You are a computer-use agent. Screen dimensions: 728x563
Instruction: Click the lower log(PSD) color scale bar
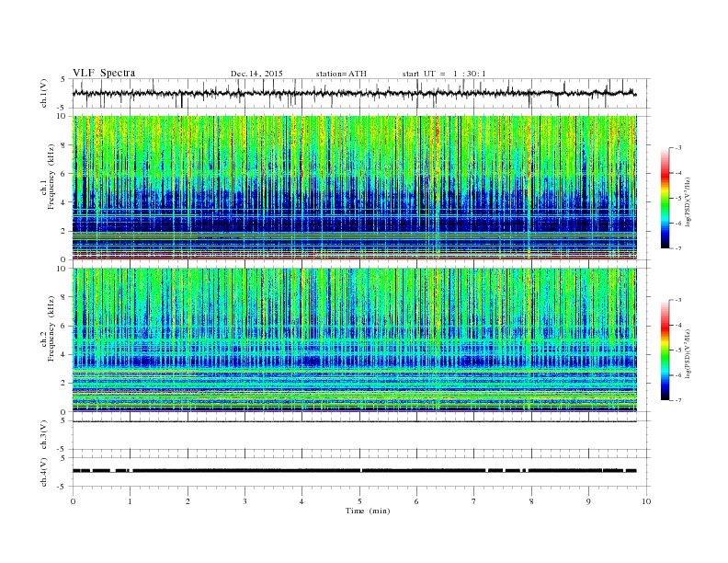(x=665, y=350)
